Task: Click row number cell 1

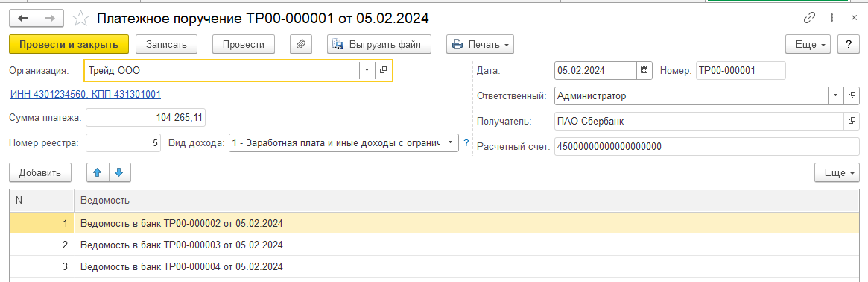Action: 42,223
